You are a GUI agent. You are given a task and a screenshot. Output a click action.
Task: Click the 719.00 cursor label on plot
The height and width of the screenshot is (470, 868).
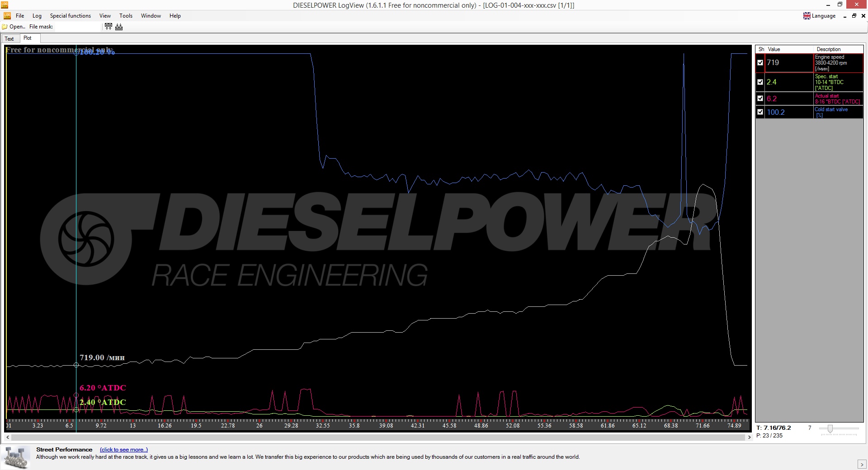coord(102,357)
